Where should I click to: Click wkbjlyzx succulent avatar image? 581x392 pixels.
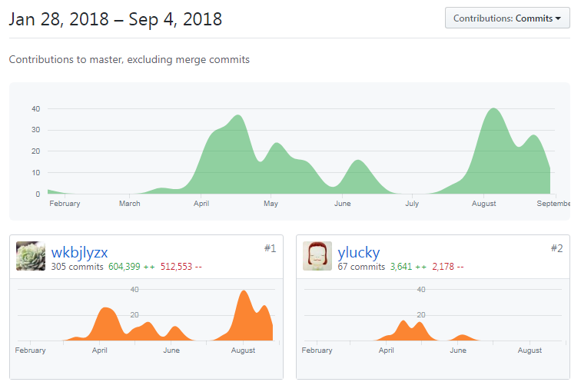click(31, 256)
